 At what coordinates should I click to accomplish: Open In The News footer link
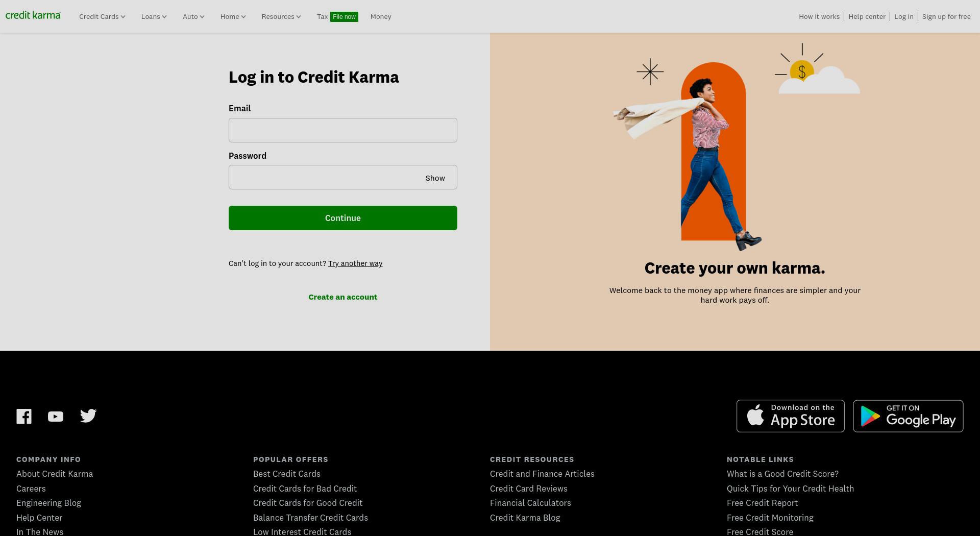click(x=40, y=531)
